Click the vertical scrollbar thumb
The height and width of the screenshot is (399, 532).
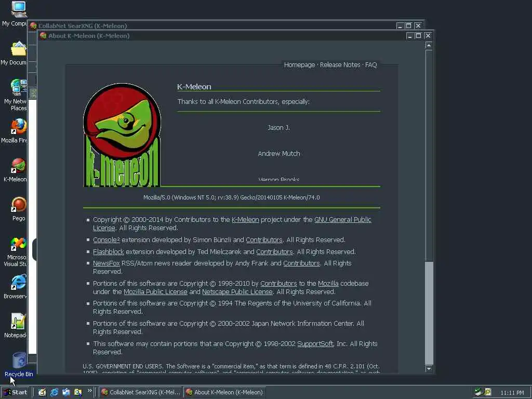tap(429, 313)
